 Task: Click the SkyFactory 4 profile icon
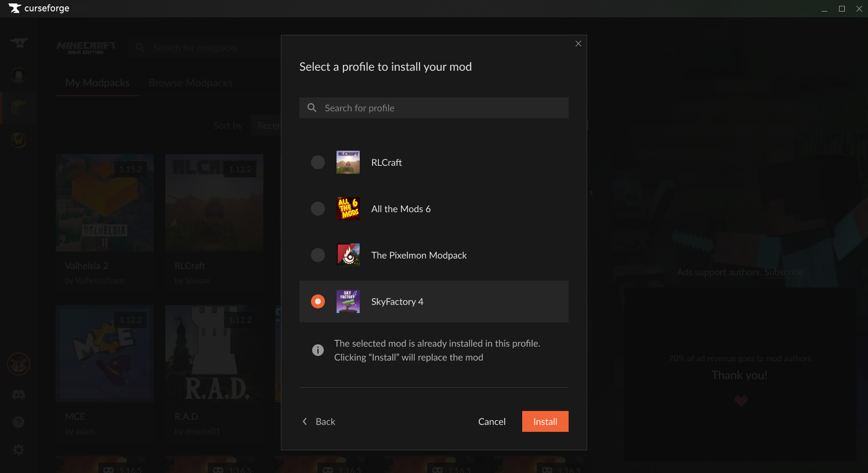[348, 301]
